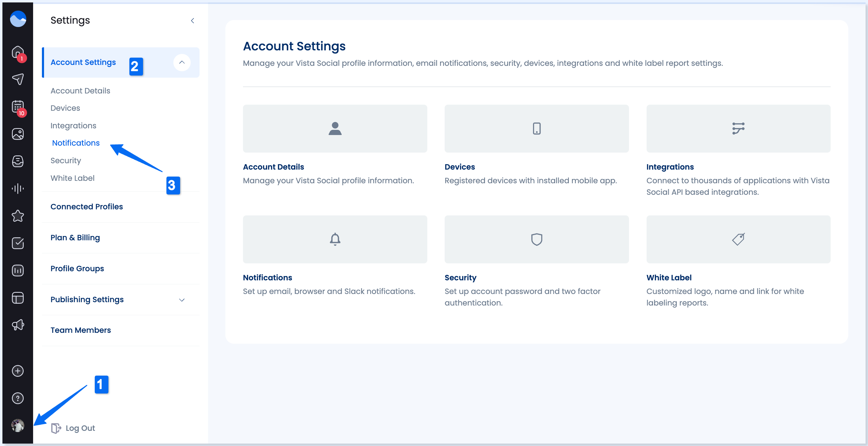The width and height of the screenshot is (868, 446).
Task: Click the Log Out text
Action: click(80, 428)
